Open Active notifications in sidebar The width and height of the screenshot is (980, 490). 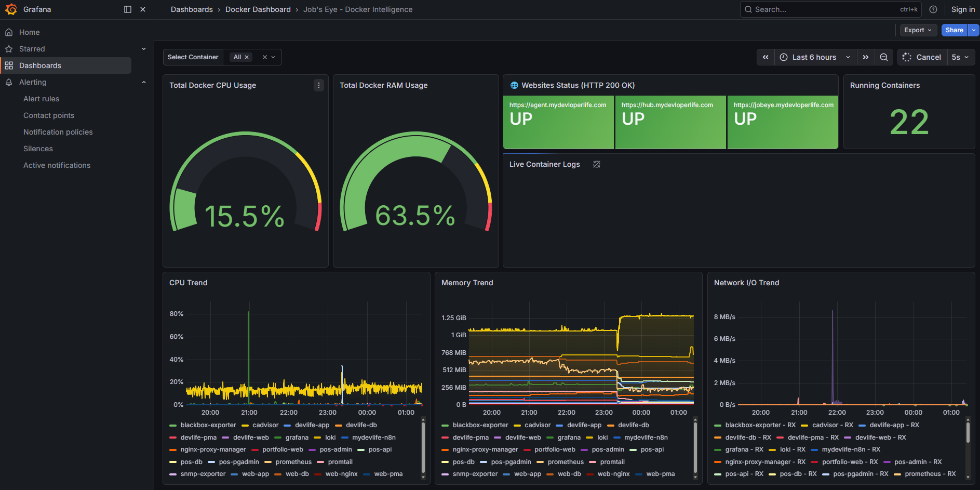(57, 165)
